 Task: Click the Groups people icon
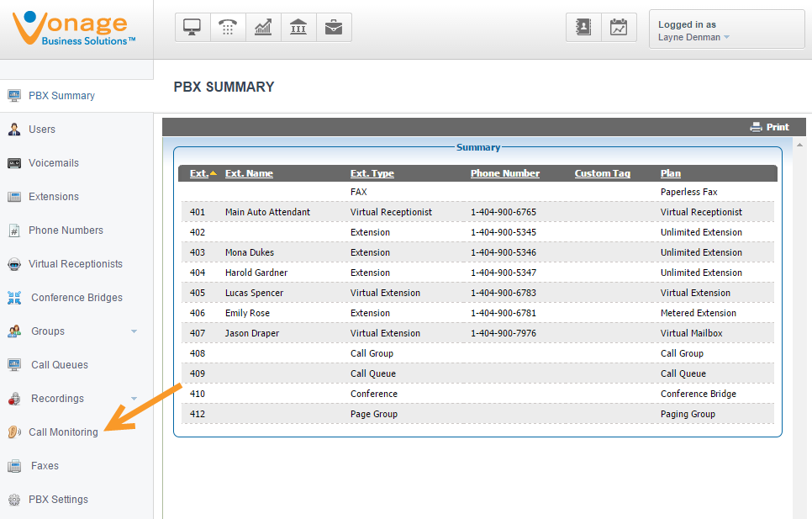pyautogui.click(x=14, y=331)
